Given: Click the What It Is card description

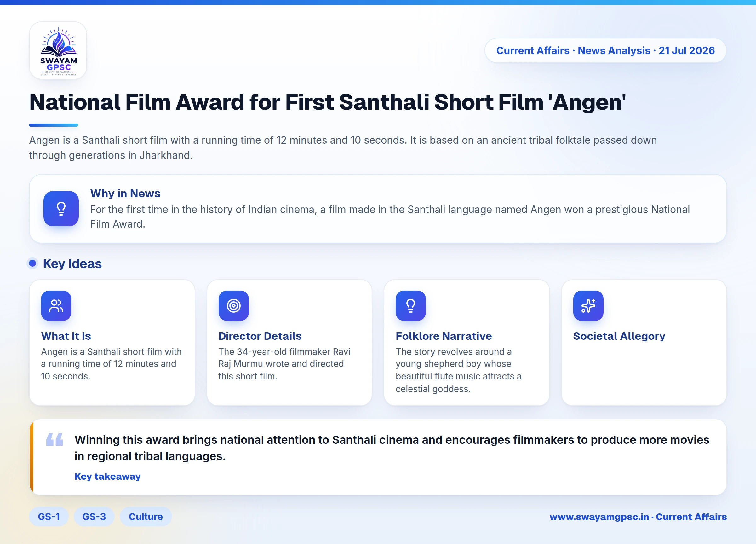Looking at the screenshot, I should pos(111,364).
